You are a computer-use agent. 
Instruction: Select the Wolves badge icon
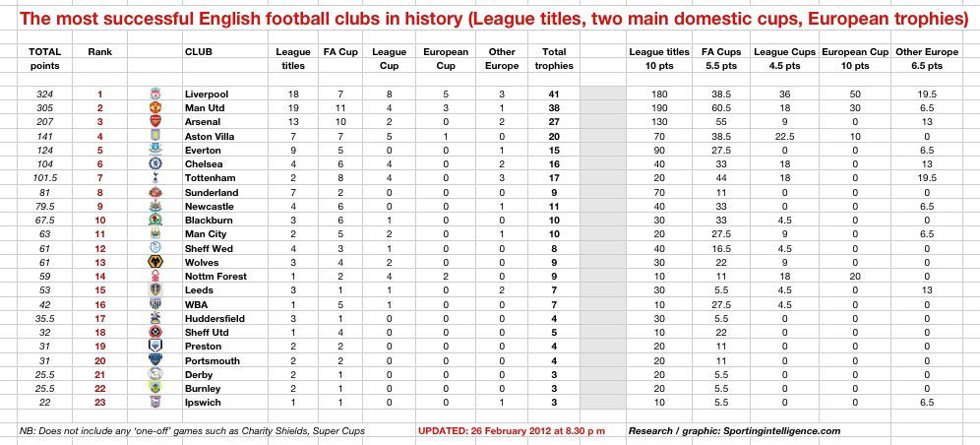(x=155, y=262)
